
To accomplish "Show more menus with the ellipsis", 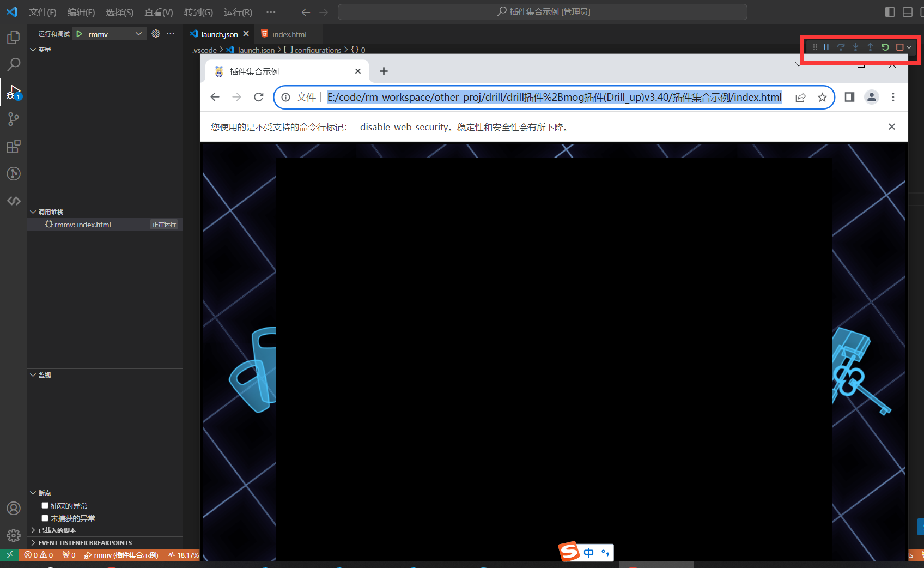I will tap(271, 12).
